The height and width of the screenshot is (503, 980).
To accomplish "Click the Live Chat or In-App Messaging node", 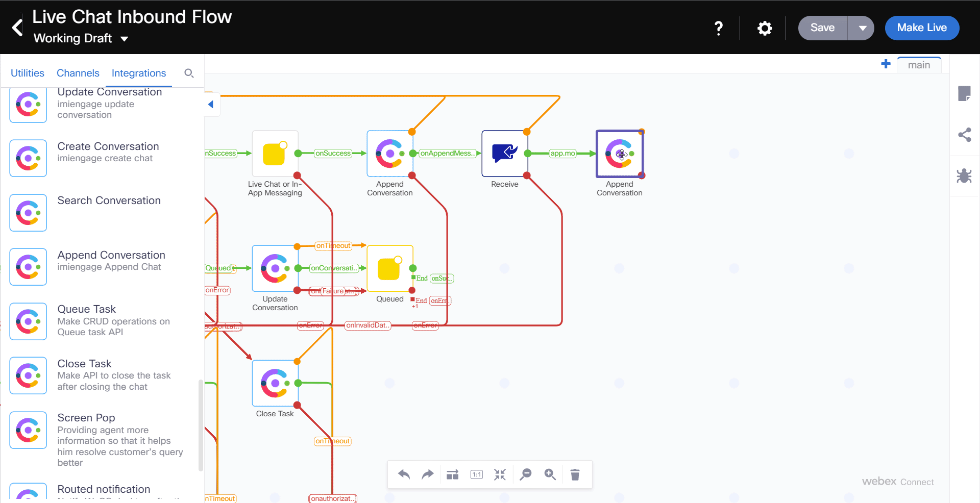I will coord(275,154).
